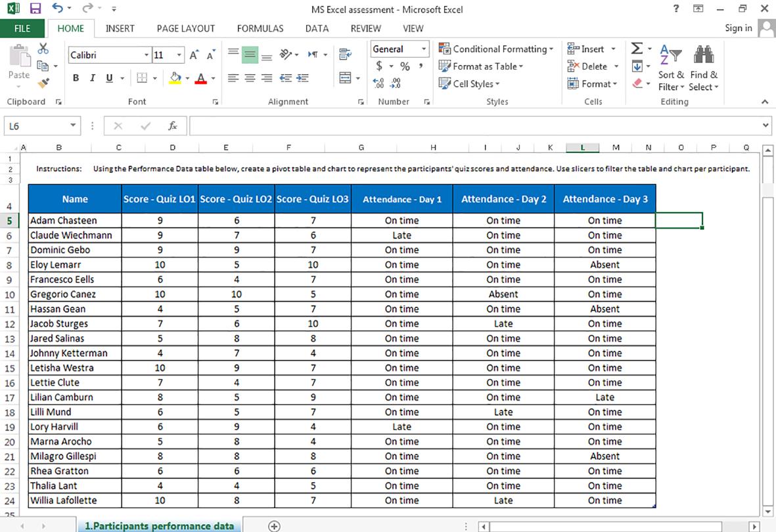Image resolution: width=776 pixels, height=532 pixels.
Task: Click the Sign in link
Action: click(x=738, y=28)
